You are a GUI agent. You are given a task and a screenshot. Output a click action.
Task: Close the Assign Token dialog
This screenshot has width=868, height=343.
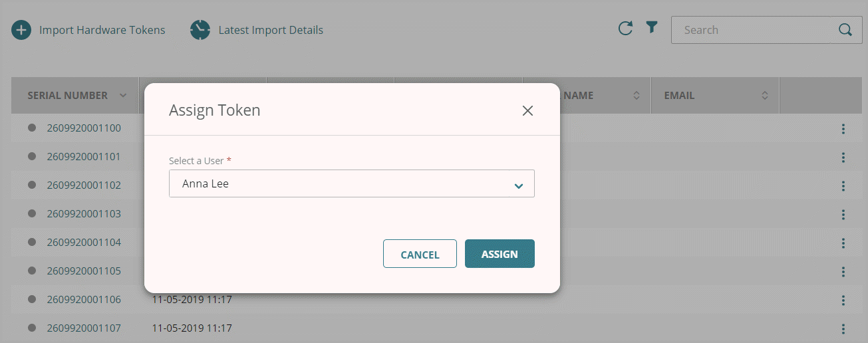click(x=527, y=111)
